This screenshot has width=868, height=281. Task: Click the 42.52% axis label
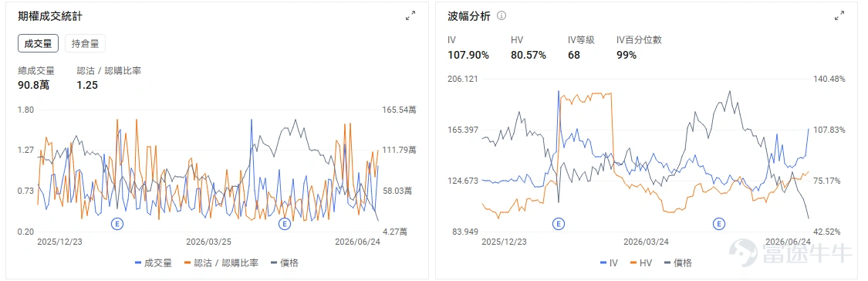coord(827,231)
